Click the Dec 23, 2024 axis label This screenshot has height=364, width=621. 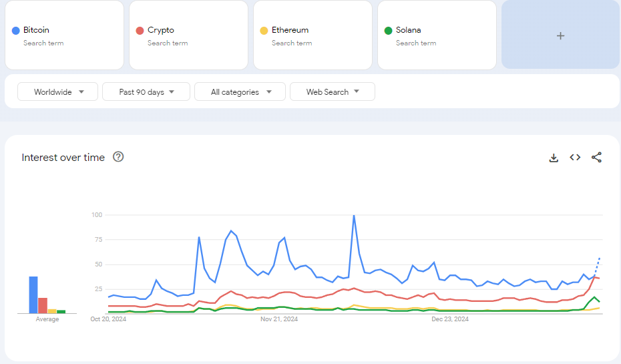coord(450,319)
